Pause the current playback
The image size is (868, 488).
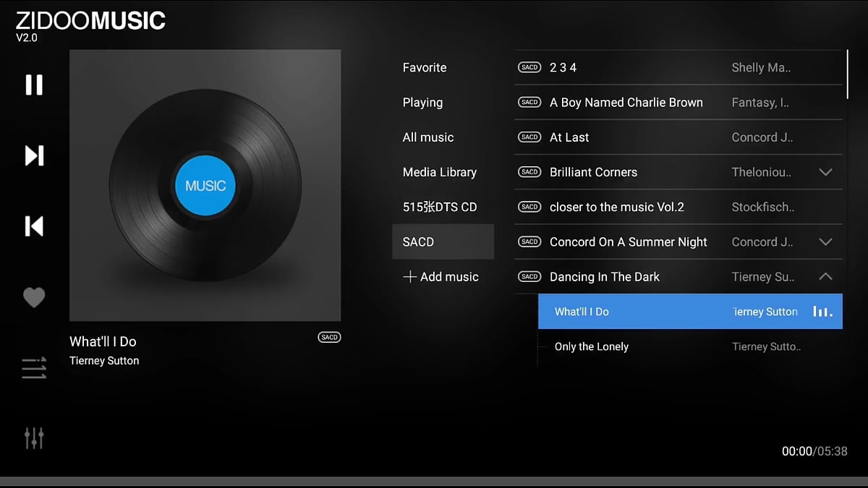pyautogui.click(x=33, y=85)
